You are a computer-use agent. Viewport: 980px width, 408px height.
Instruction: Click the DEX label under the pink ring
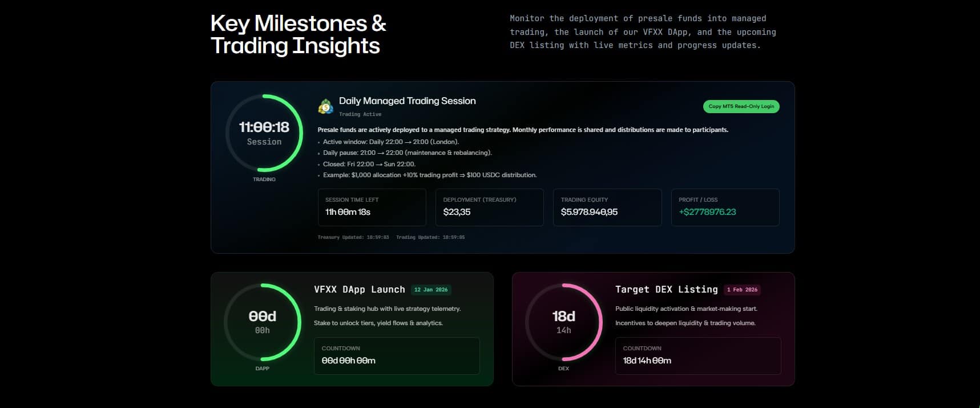[x=564, y=369]
